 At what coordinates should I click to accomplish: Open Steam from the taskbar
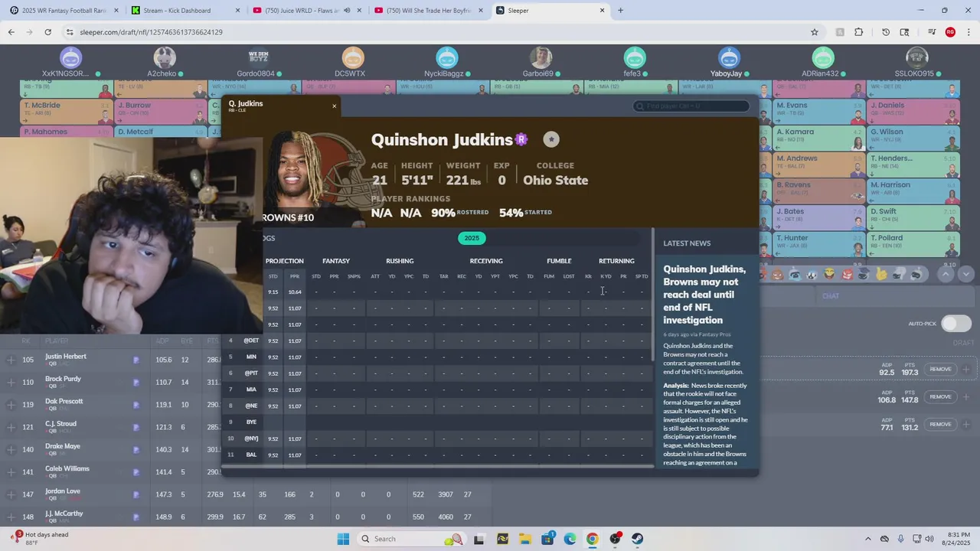tap(637, 539)
